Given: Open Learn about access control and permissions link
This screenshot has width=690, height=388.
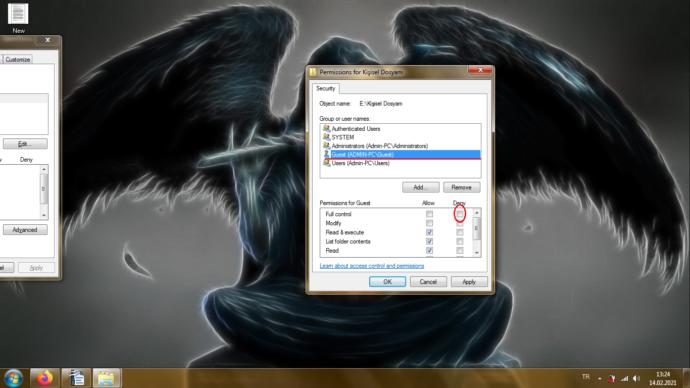Looking at the screenshot, I should point(371,266).
